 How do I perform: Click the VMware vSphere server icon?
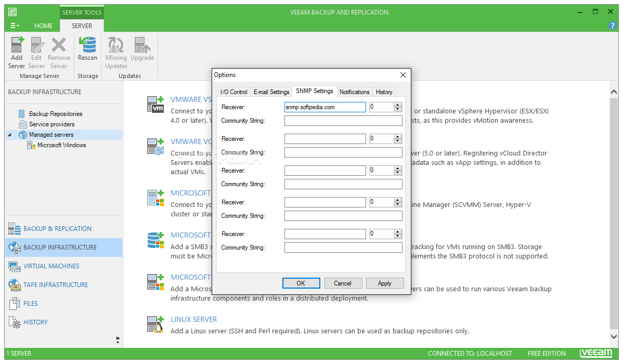[155, 105]
